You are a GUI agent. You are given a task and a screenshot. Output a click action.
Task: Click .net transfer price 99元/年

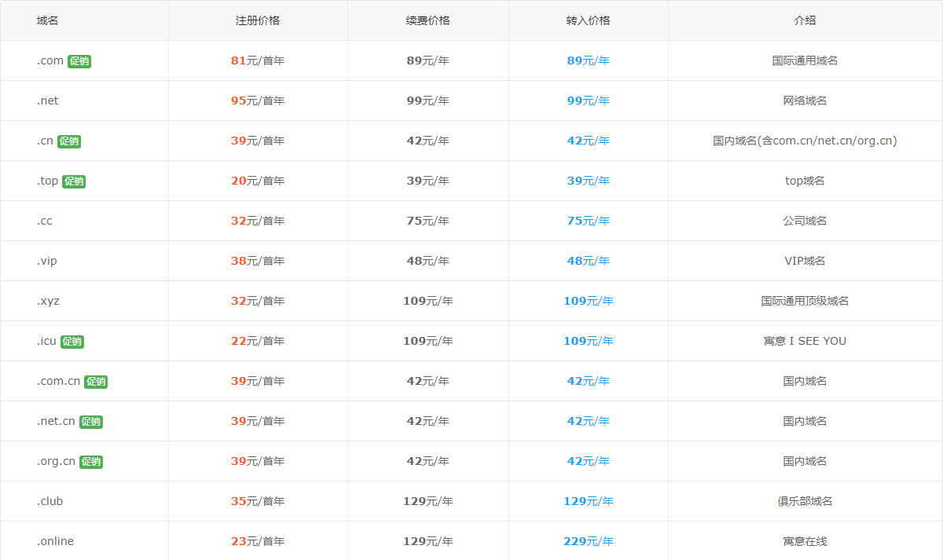(589, 101)
